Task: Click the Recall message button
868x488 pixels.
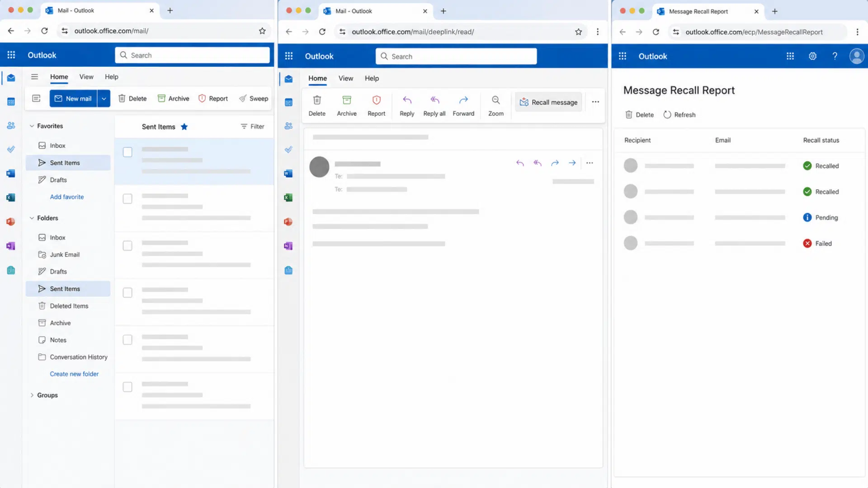Action: click(x=548, y=102)
